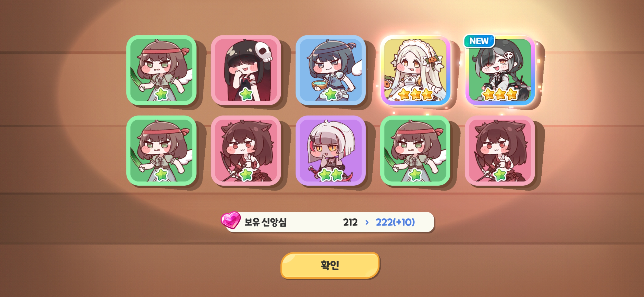The width and height of the screenshot is (644, 297).
Task: Click the yellow 확인 confirm button
Action: click(330, 265)
